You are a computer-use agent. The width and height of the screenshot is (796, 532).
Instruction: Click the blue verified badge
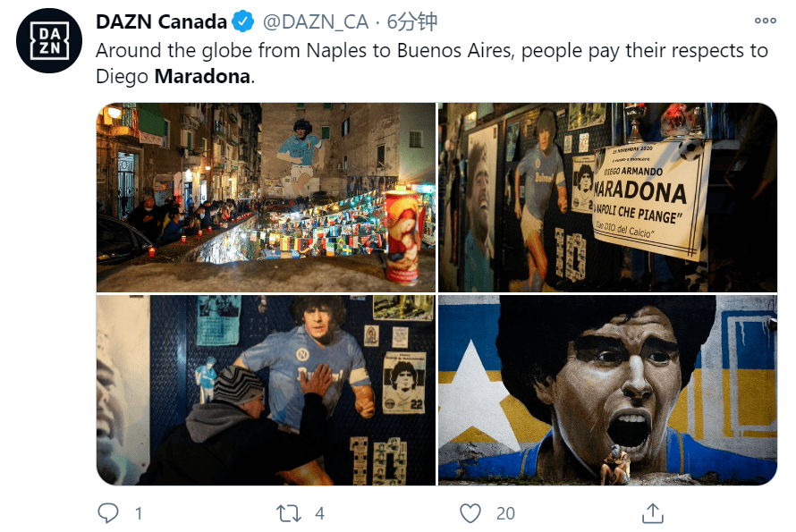243,21
